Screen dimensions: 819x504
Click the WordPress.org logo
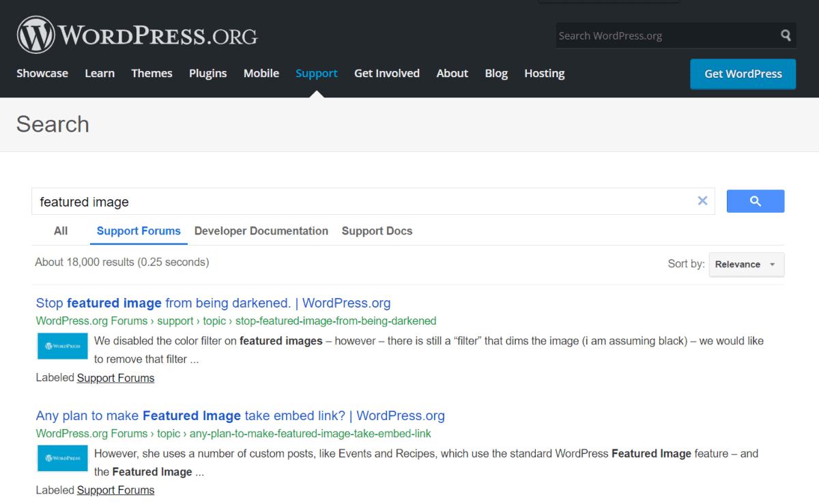(137, 35)
